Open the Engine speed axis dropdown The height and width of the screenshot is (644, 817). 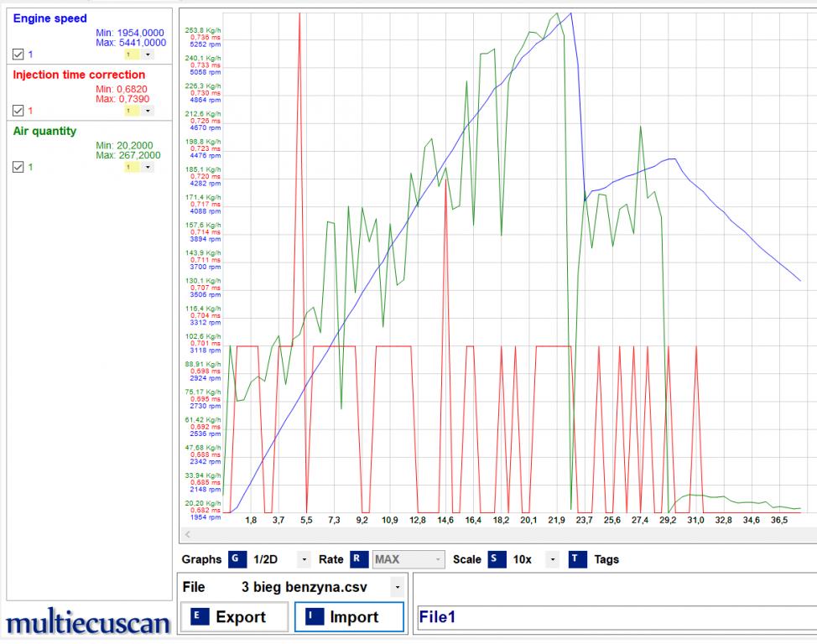click(148, 55)
